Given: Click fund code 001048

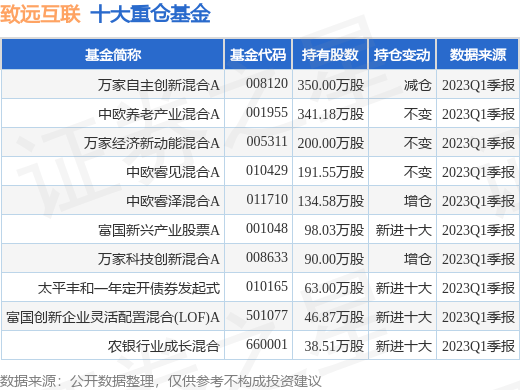Looking at the screenshot, I should [x=267, y=229].
